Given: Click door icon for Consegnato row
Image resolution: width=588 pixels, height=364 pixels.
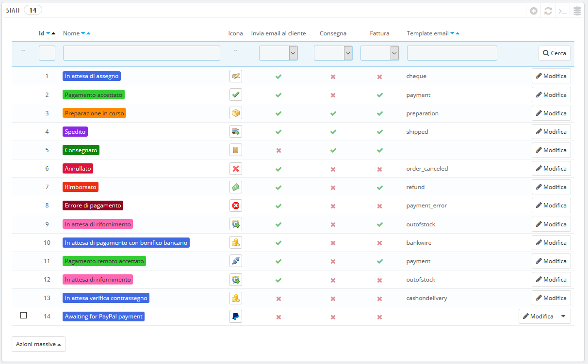Looking at the screenshot, I should click(x=236, y=150).
